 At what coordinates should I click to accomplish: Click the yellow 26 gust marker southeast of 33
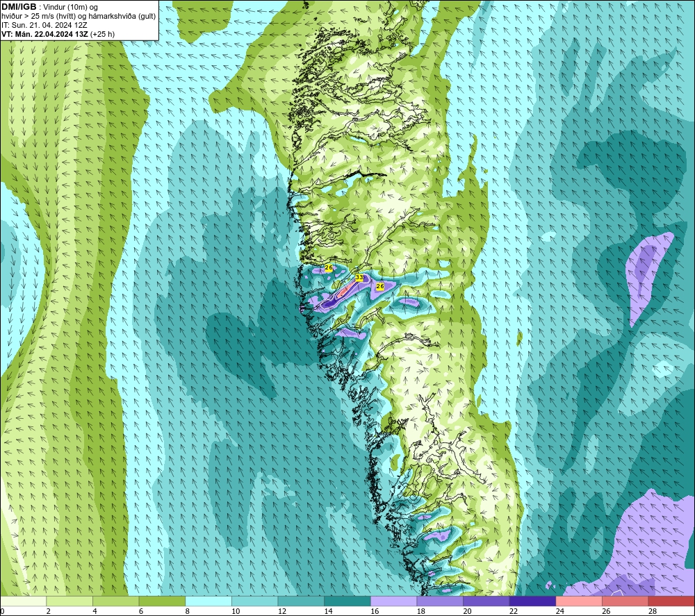[x=380, y=287]
